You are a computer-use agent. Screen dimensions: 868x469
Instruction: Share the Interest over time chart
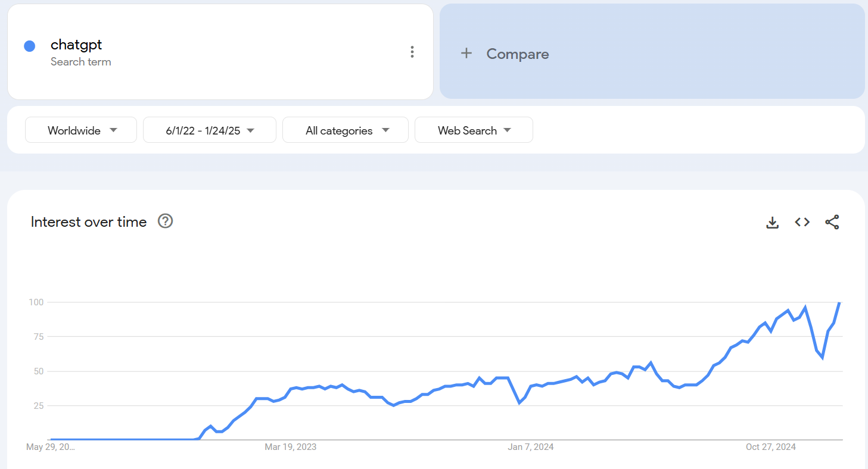[832, 222]
